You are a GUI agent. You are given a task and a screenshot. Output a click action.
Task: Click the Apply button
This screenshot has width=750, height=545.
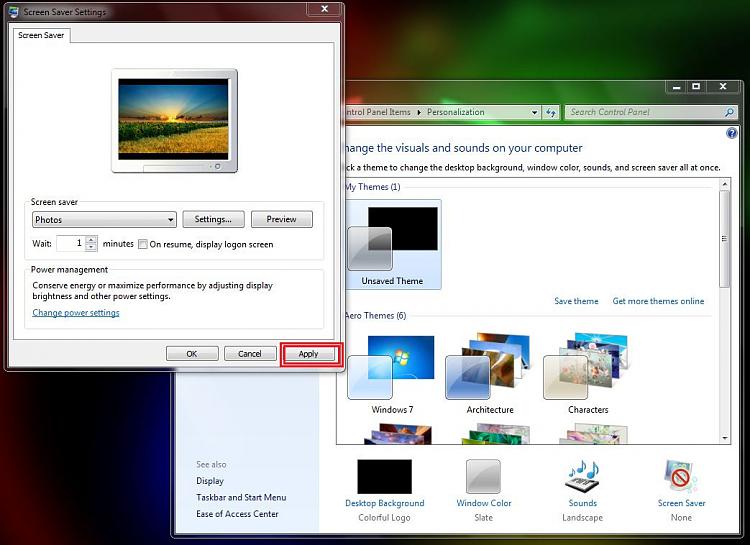click(x=309, y=354)
